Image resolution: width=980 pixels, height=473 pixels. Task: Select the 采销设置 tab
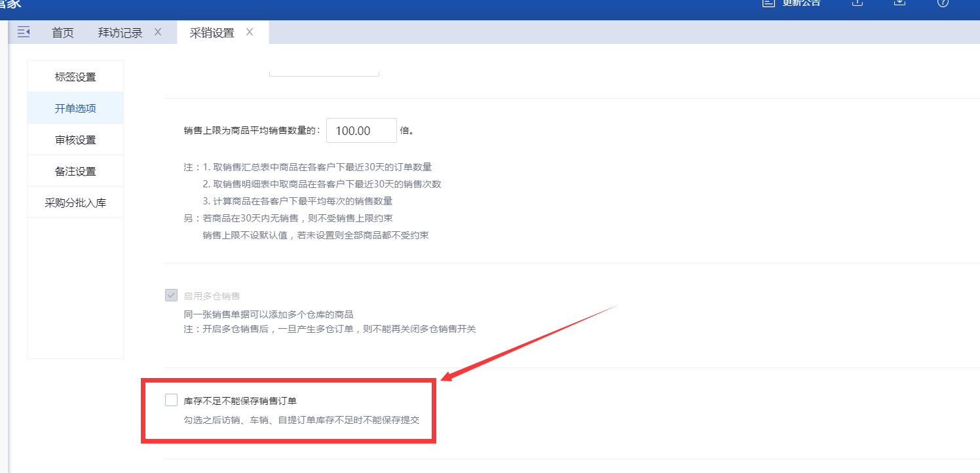(212, 33)
